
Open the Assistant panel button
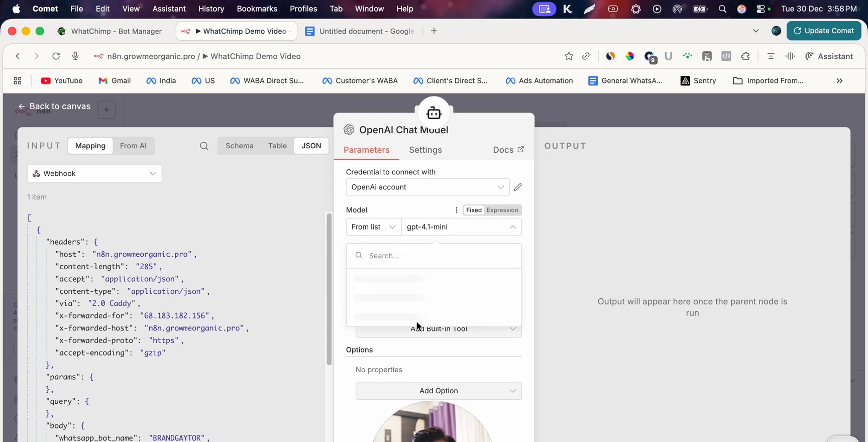point(829,56)
